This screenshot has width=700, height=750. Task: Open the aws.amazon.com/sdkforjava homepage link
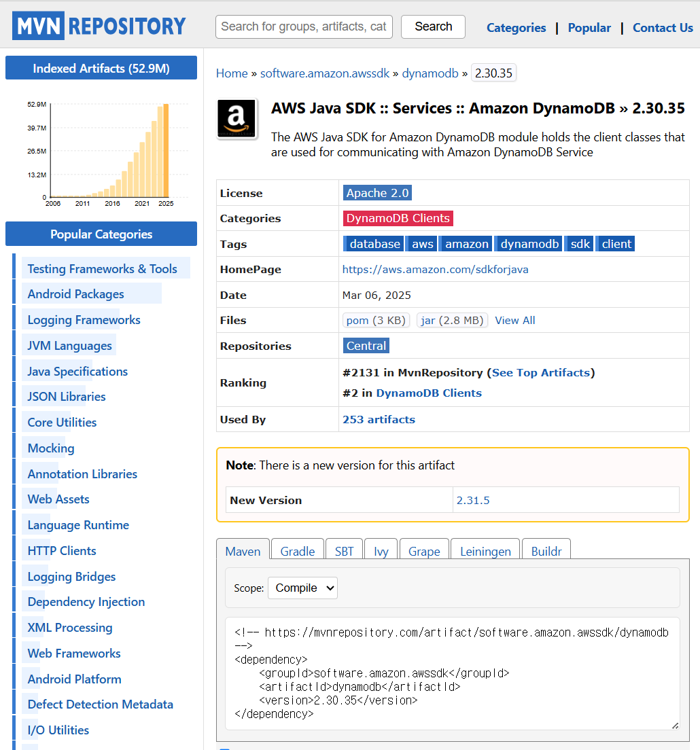(436, 269)
